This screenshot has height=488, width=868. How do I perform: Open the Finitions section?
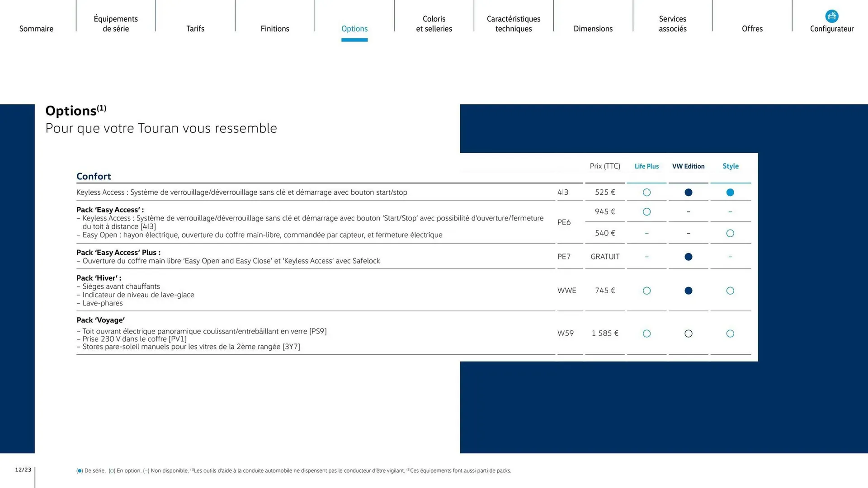coord(275,28)
